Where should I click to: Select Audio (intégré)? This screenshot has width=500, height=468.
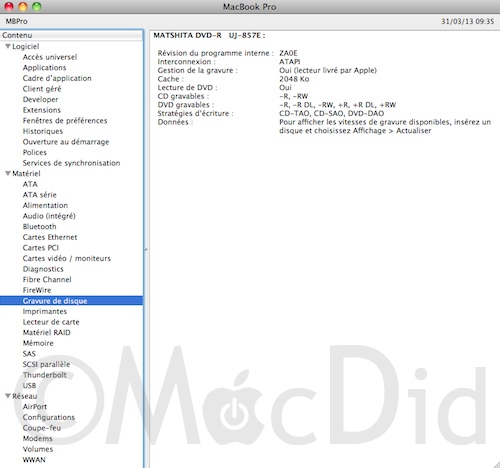[49, 216]
